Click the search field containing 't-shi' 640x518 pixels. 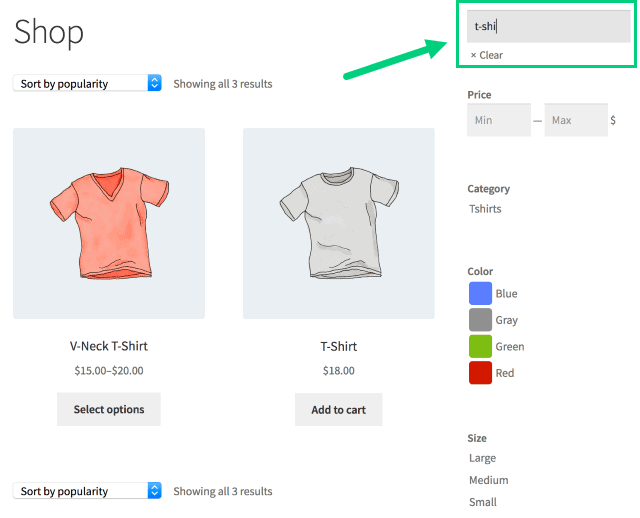click(548, 27)
